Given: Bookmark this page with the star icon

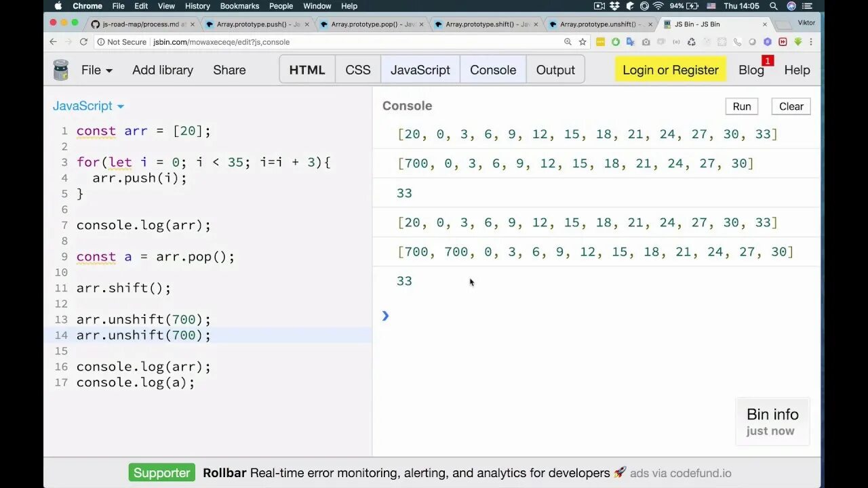Looking at the screenshot, I should 583,42.
